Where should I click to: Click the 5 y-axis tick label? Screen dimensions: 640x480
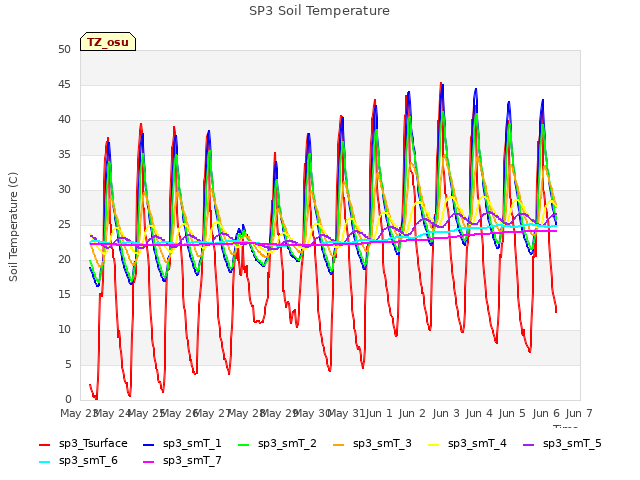click(x=68, y=364)
